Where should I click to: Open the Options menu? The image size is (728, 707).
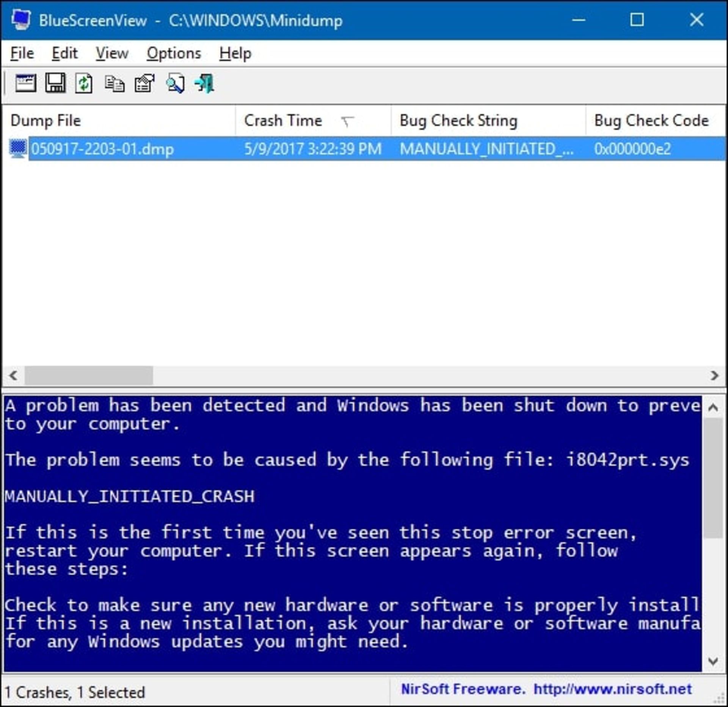click(172, 53)
